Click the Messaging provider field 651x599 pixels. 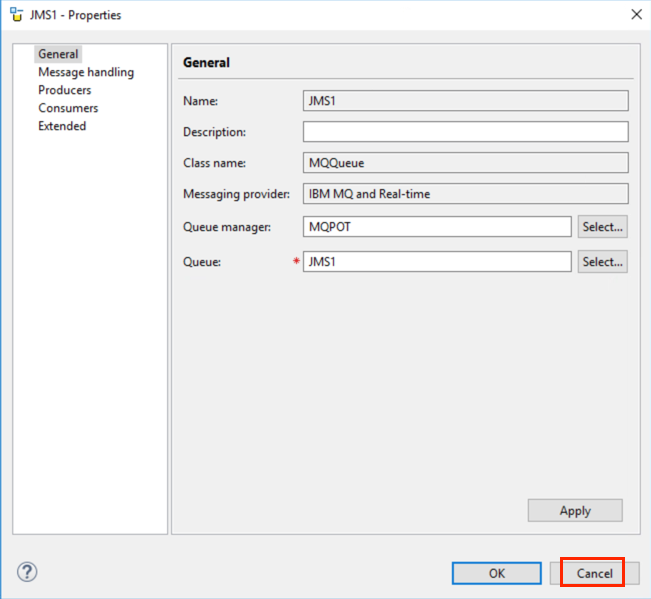[465, 193]
